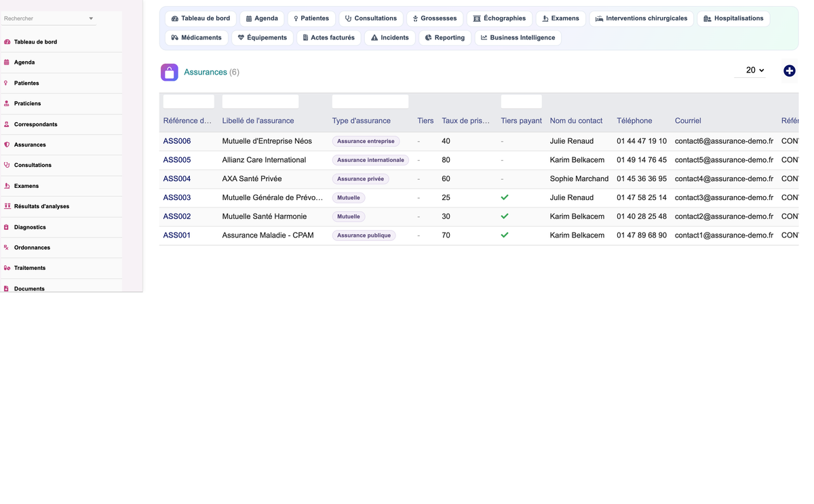Screen dimensions: 814x504
Task: Open Échographies top tab
Action: (499, 18)
